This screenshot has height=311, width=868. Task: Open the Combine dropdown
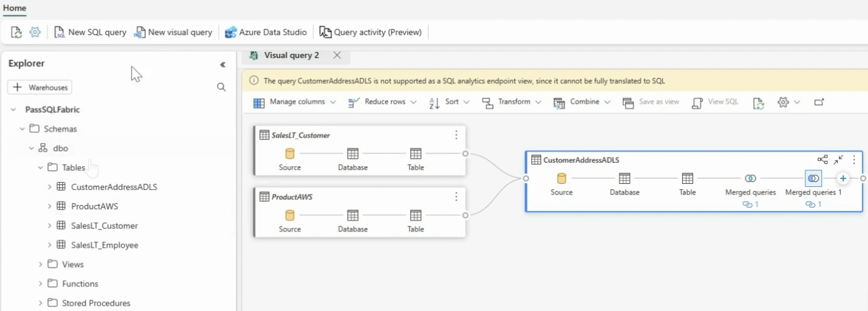pyautogui.click(x=582, y=102)
